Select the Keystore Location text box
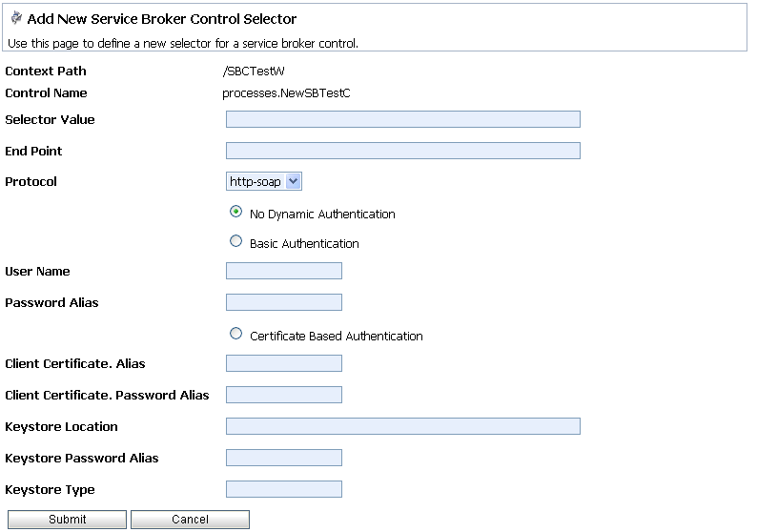Viewport: 757px width, 532px height. pyautogui.click(x=403, y=426)
